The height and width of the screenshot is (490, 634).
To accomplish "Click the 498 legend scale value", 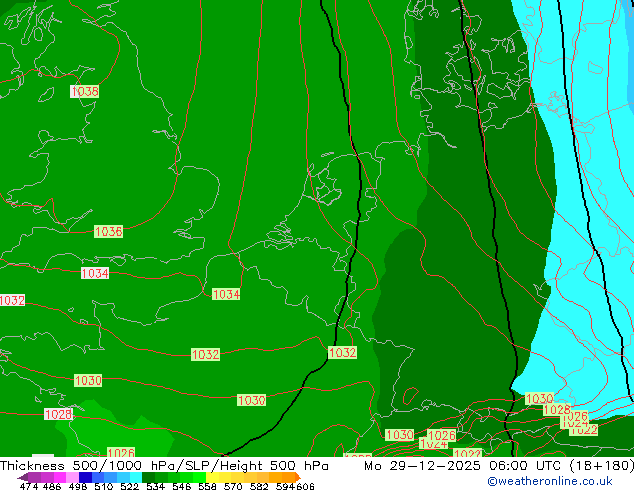I will tap(78, 486).
